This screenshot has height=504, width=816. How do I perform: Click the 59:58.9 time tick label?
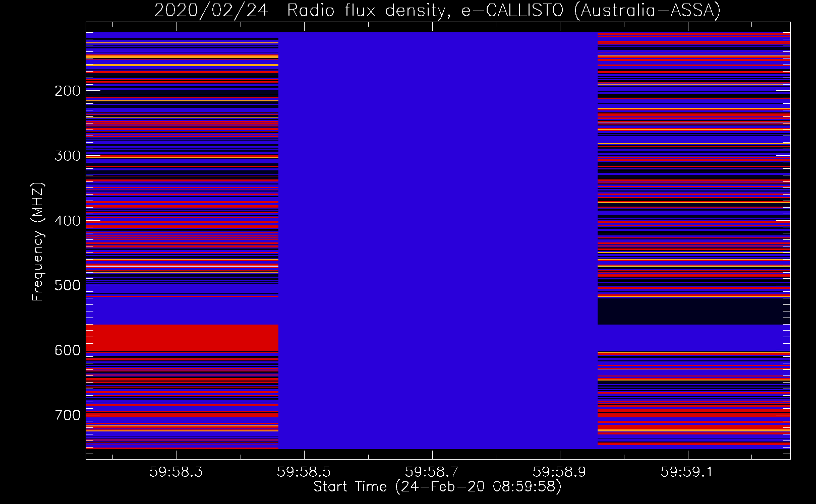(x=560, y=472)
